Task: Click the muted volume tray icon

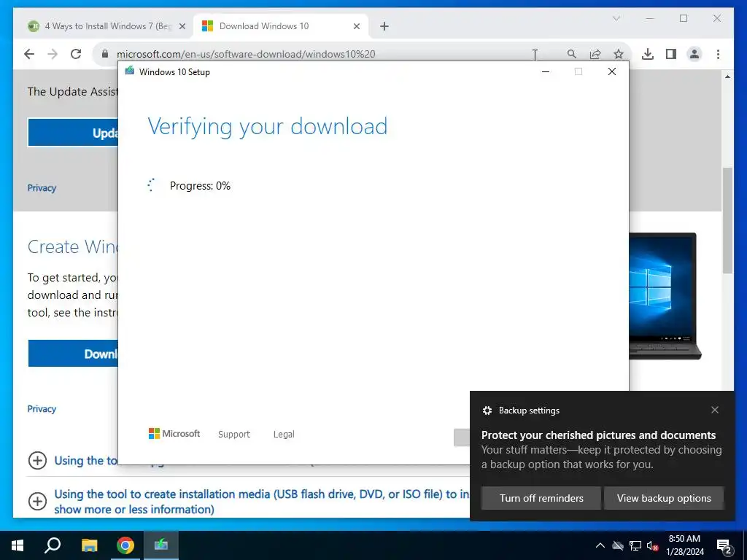Action: (x=652, y=545)
